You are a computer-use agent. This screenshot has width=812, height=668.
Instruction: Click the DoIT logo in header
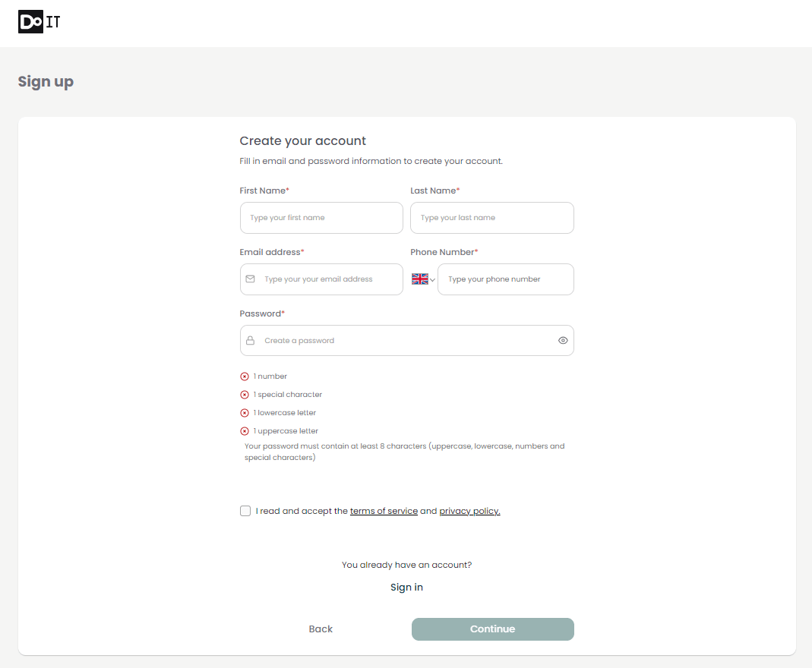(x=39, y=22)
